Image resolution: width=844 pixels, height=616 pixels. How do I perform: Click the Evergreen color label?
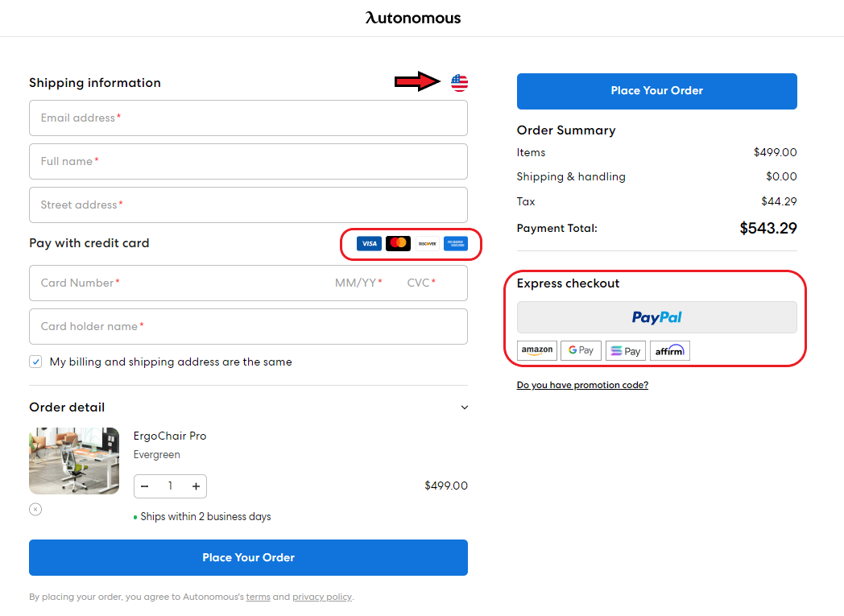pyautogui.click(x=156, y=455)
